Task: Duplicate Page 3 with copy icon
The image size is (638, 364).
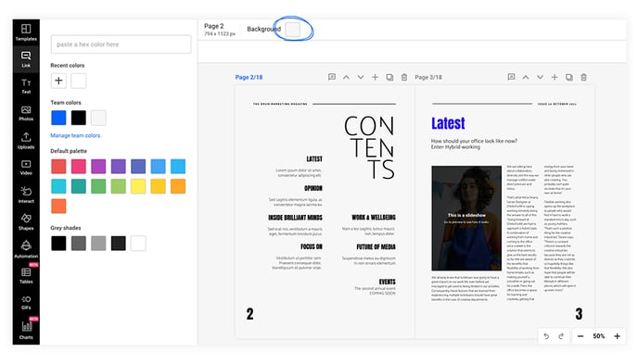Action: click(568, 77)
